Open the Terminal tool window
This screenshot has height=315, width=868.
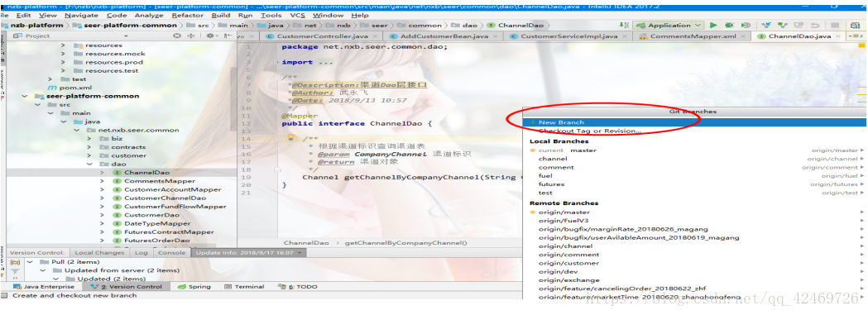pos(244,287)
